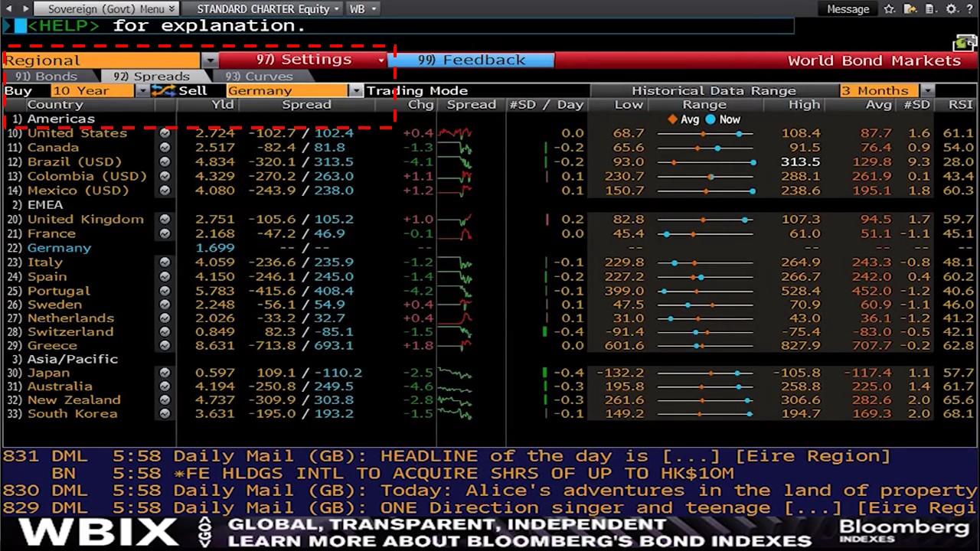Click the chart icon beside United States
This screenshot has width=980, height=551.
coord(165,133)
